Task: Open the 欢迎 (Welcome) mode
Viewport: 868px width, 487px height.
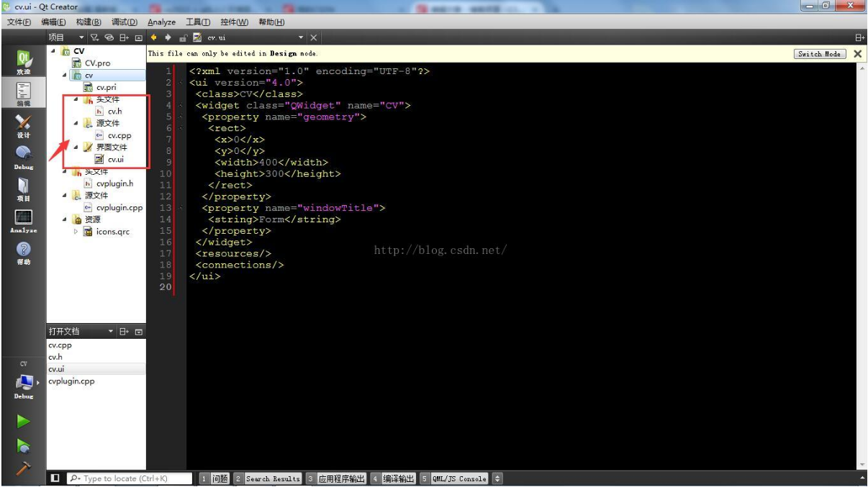Action: coord(23,63)
